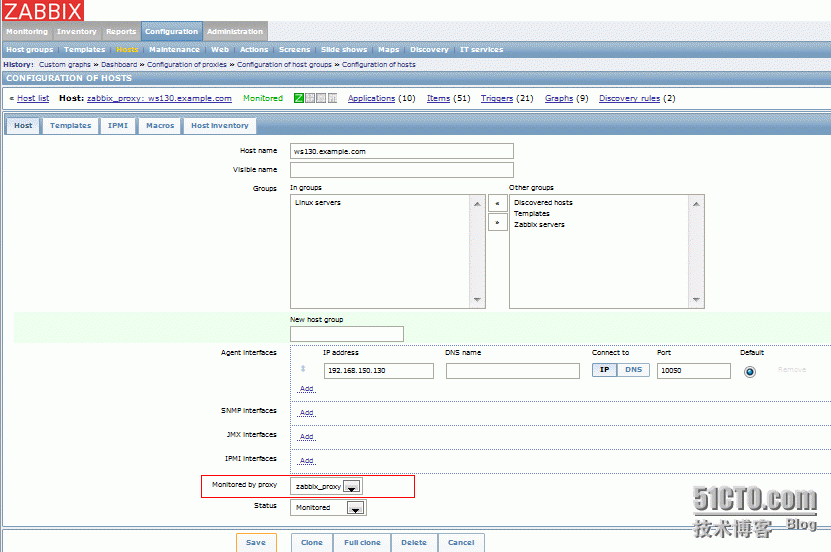Viewport: 831px width, 552px height.
Task: Open the Administration menu
Action: coord(235,31)
